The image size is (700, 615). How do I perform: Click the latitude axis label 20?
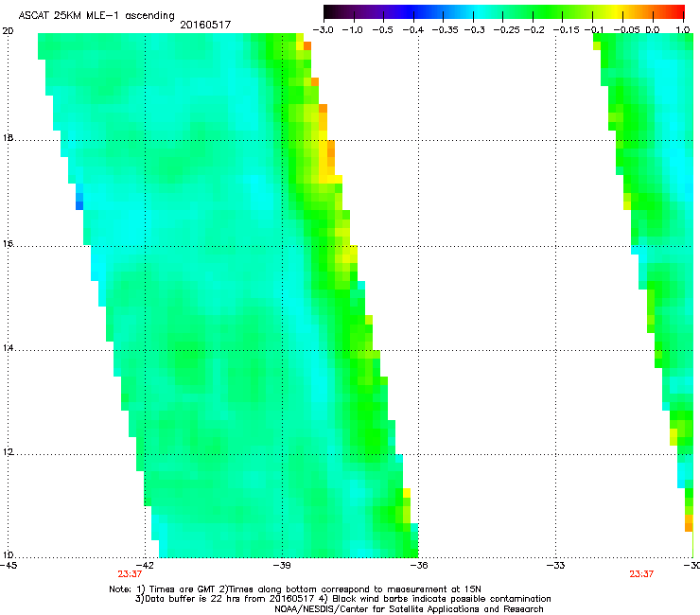(8, 31)
